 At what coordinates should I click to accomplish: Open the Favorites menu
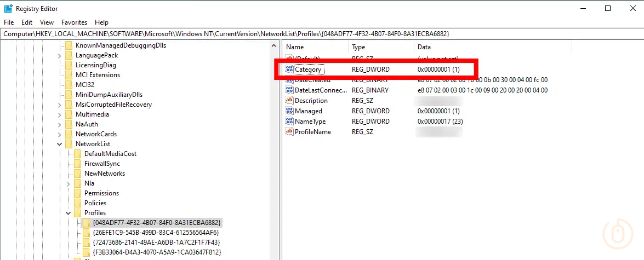point(74,22)
